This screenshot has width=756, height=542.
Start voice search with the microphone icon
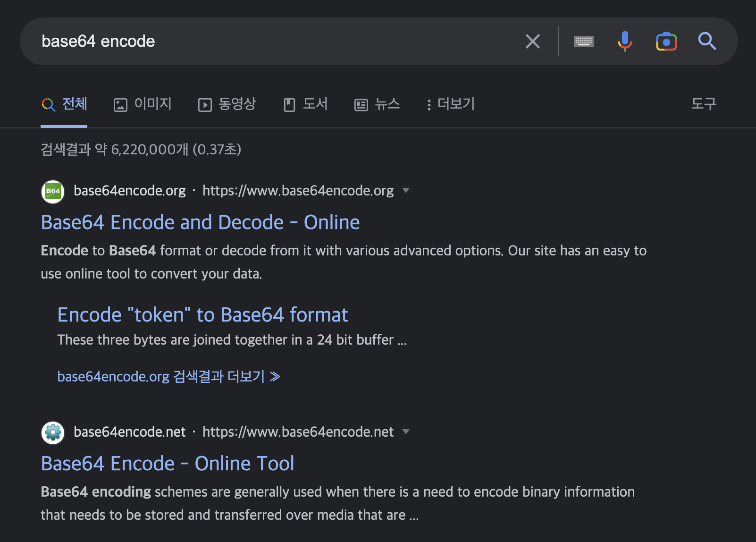[624, 42]
